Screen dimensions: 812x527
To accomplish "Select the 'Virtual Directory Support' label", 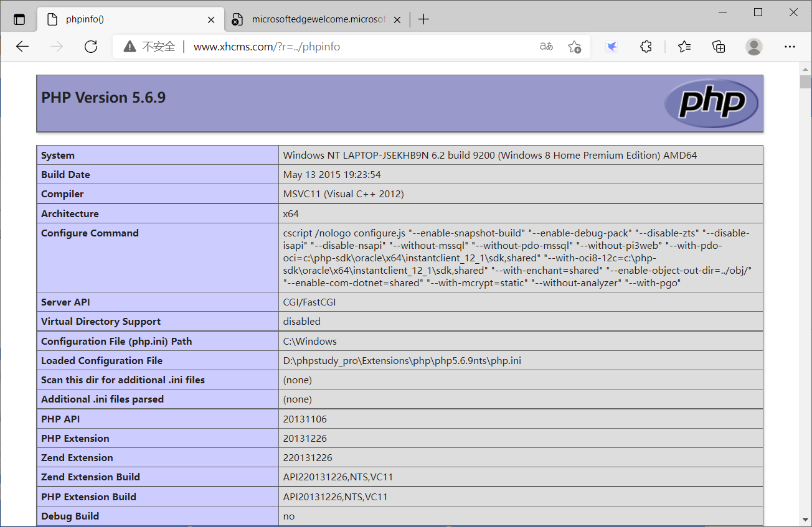I will tap(101, 321).
